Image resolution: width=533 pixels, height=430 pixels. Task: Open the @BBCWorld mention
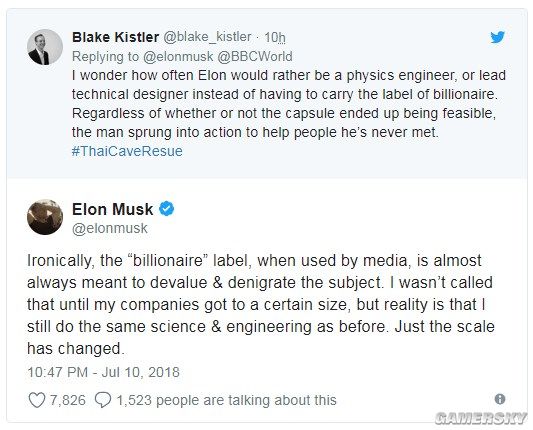[255, 56]
